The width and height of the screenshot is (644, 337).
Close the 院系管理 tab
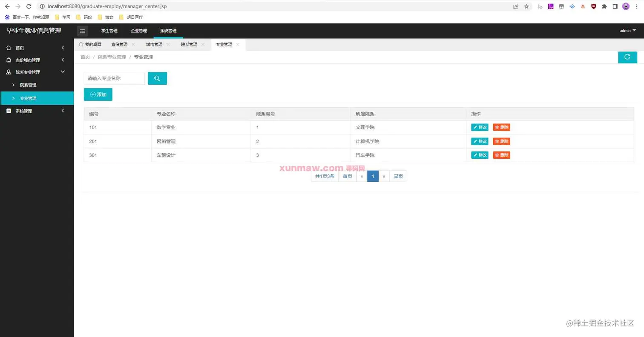203,44
